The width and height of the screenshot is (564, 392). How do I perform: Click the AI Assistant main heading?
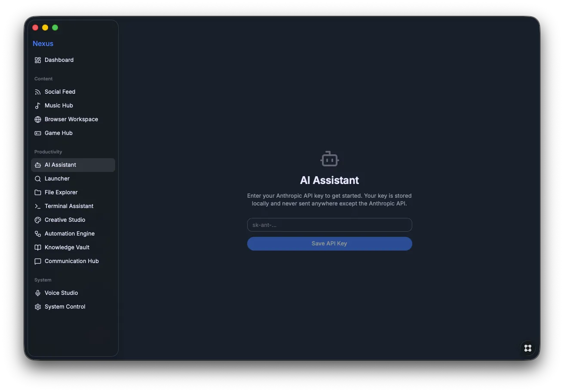click(330, 180)
